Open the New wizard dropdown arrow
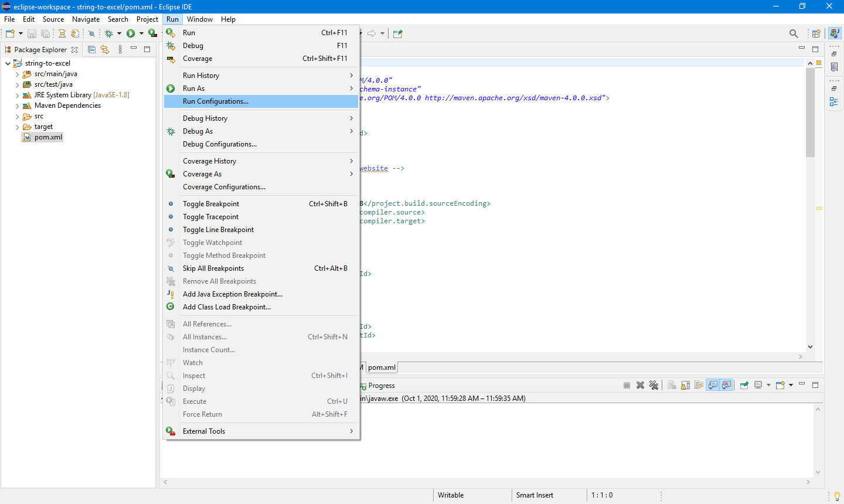Image resolution: width=844 pixels, height=504 pixels. click(x=21, y=33)
